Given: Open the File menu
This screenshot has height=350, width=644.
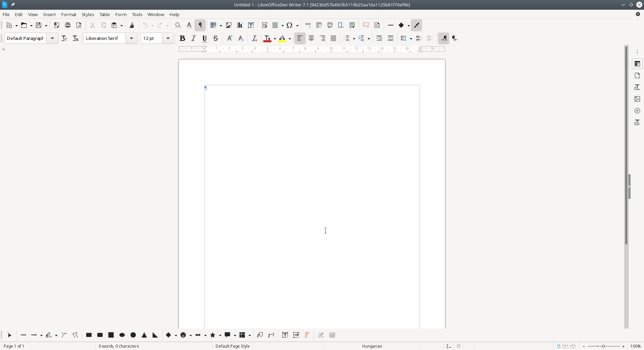Looking at the screenshot, I should [x=6, y=14].
